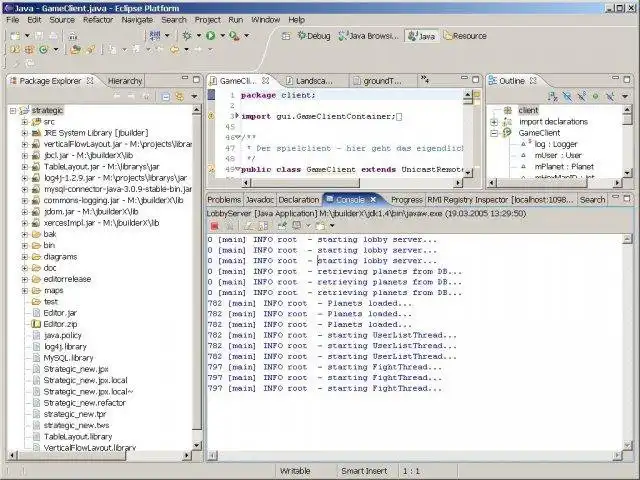Collapse the strategic project tree
640x480 pixels.
[13, 110]
